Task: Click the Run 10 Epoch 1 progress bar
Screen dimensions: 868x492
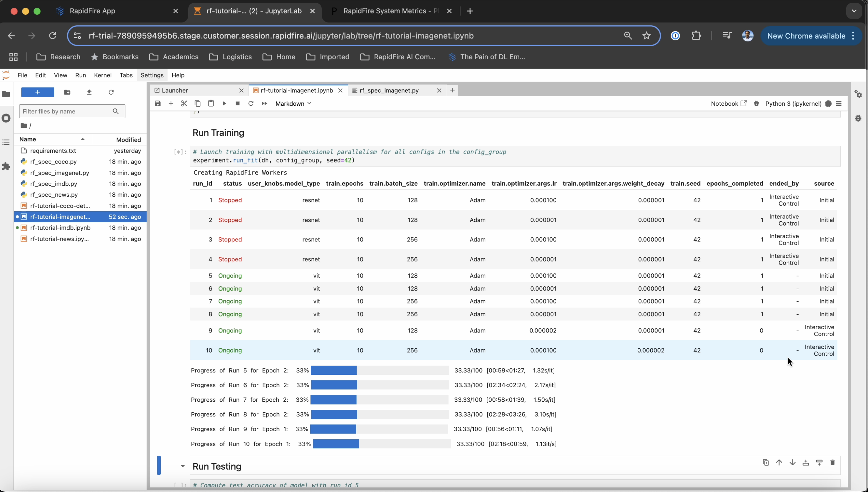Action: [x=382, y=444]
